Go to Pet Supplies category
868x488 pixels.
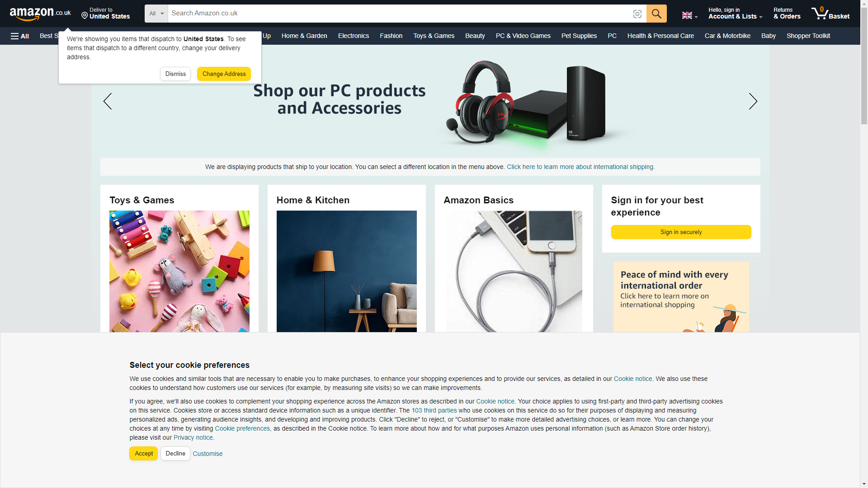579,36
